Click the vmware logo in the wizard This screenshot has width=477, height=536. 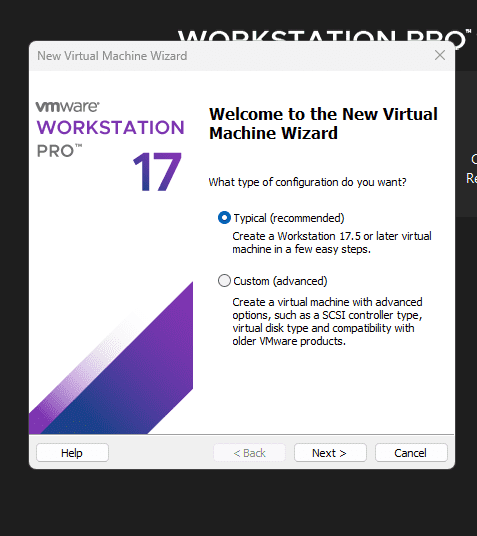tap(67, 106)
